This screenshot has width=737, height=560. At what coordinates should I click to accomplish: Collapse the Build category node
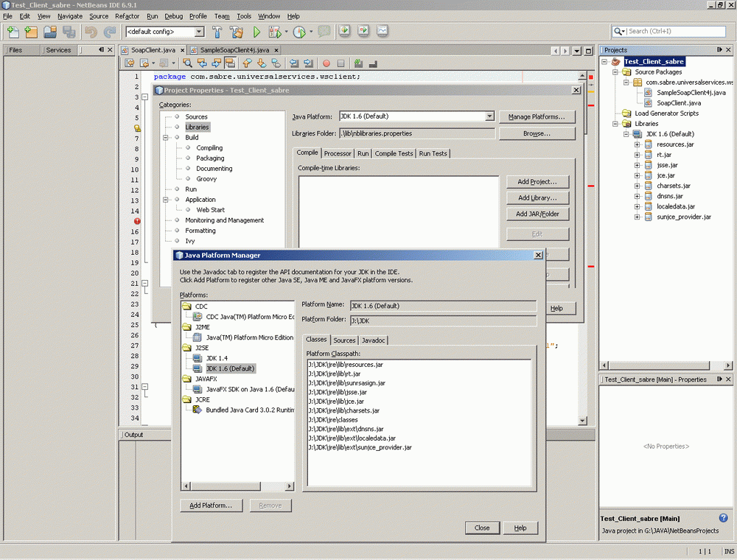coord(165,138)
